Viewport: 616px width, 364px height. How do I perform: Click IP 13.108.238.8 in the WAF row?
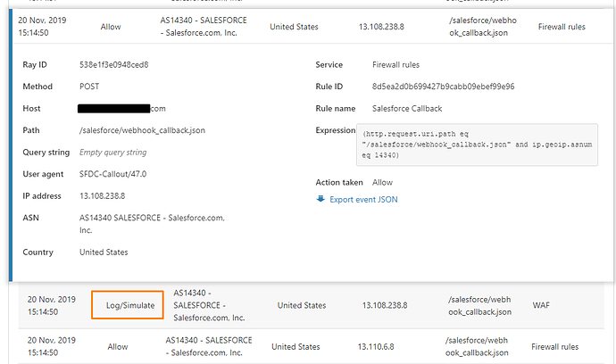385,305
